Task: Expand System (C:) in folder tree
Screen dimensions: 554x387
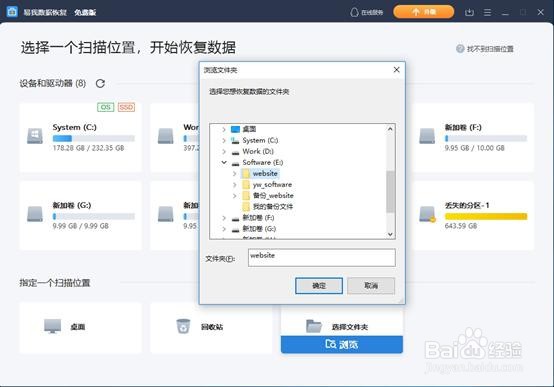Action: [x=224, y=141]
